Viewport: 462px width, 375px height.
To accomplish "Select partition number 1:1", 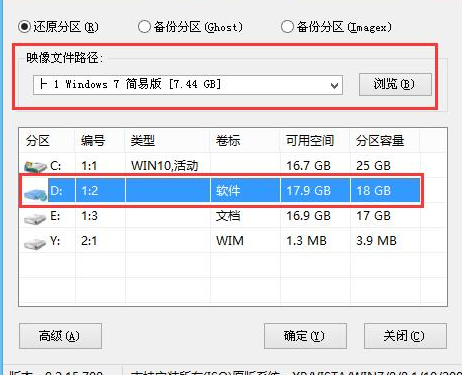I will tap(89, 166).
